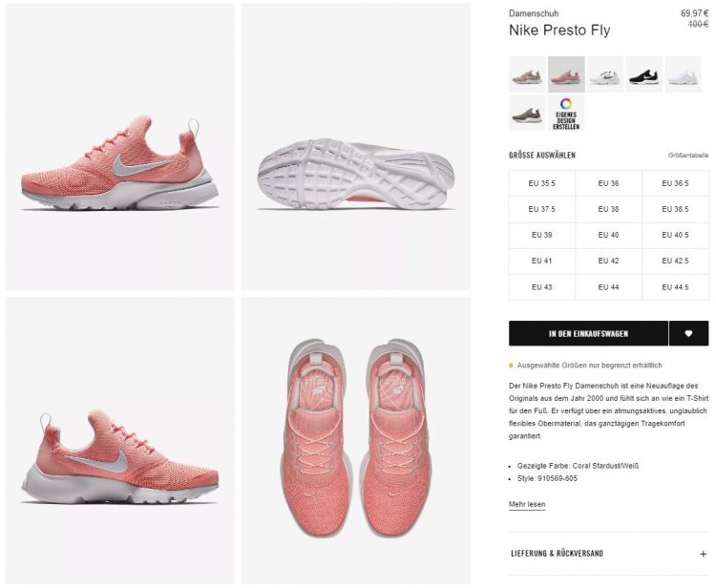
Task: Pick size EU 42
Action: point(609,261)
